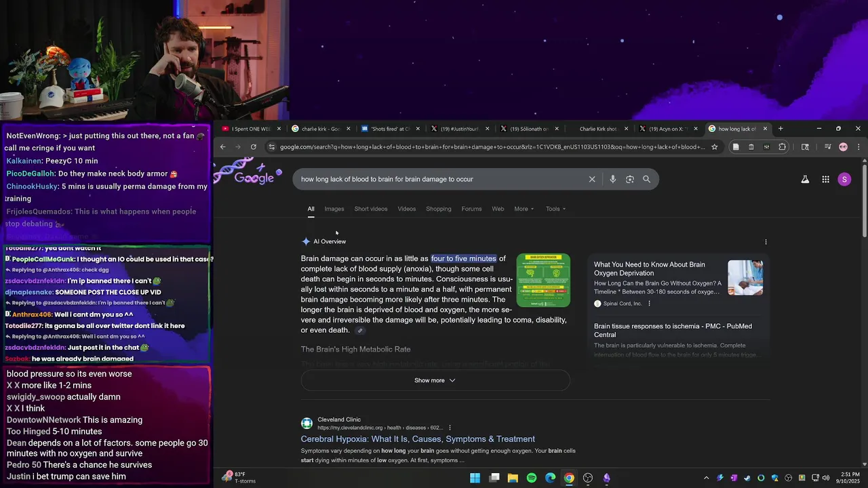868x488 pixels.
Task: Open the extensions puzzle icon
Action: click(782, 146)
